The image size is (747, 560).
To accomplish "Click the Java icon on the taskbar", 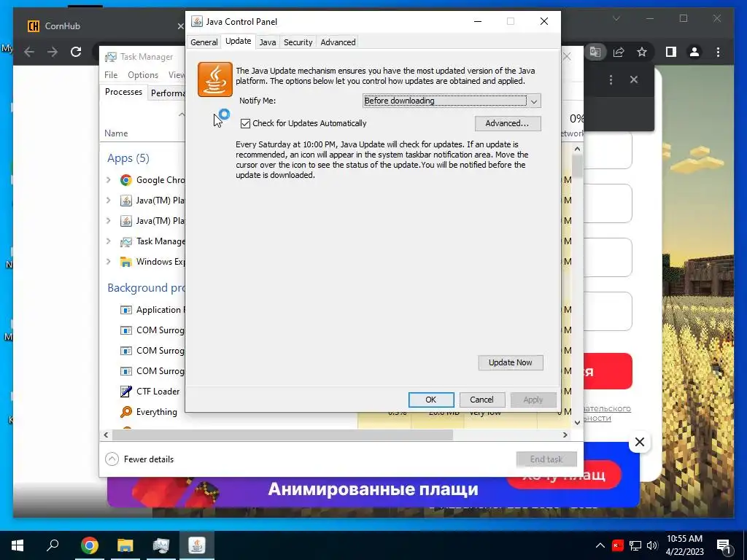I will tap(197, 545).
